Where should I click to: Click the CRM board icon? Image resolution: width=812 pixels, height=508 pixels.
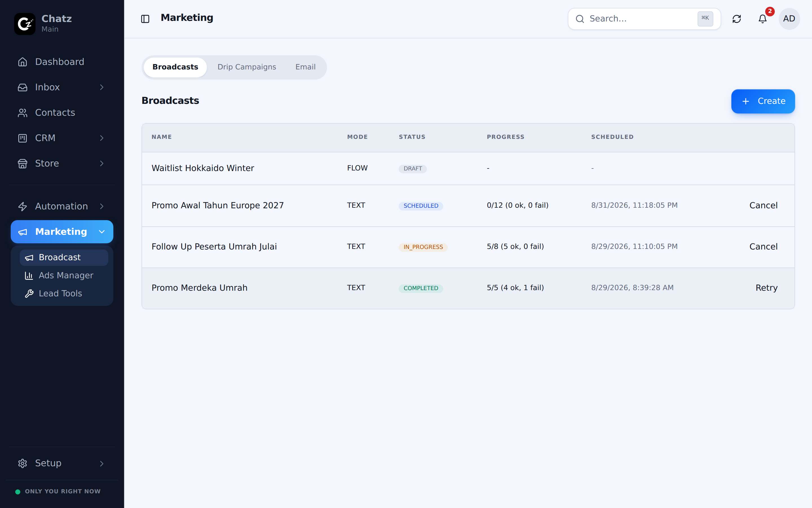23,138
